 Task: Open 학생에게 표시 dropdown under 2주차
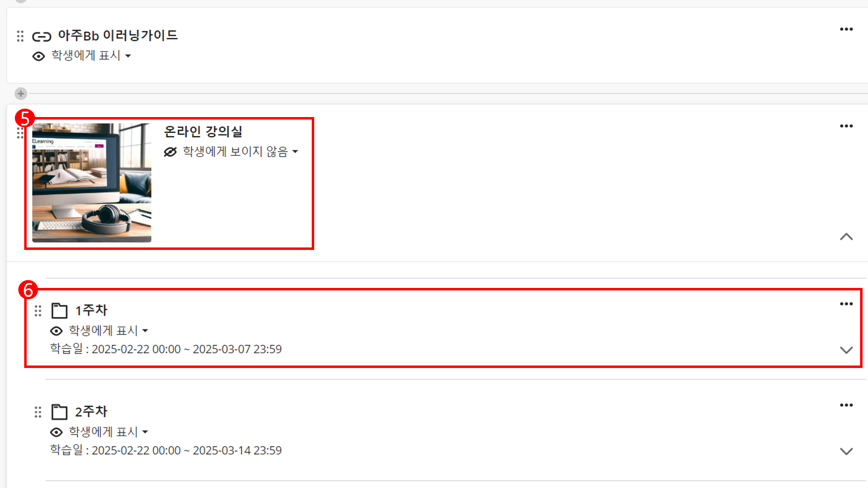tap(108, 432)
